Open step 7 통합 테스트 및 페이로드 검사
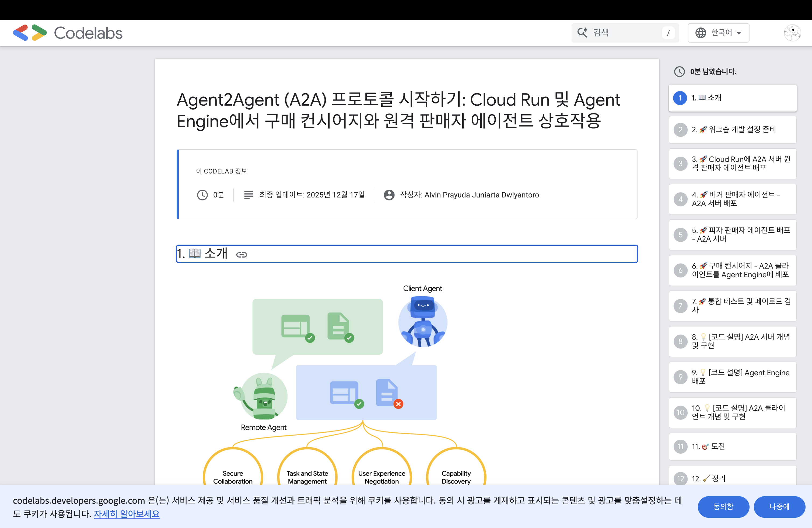The width and height of the screenshot is (812, 528). [x=733, y=306]
